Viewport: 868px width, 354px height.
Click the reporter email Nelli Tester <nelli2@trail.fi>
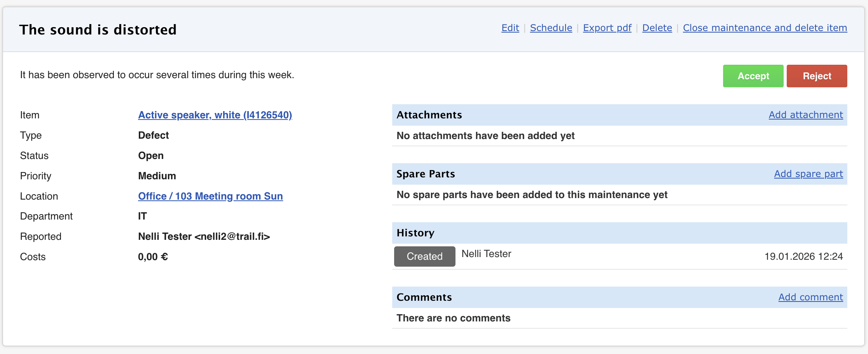tap(204, 236)
